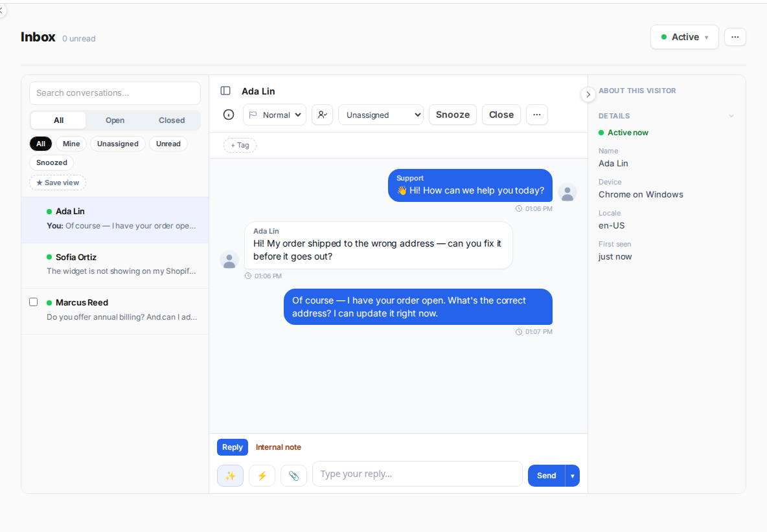Filter by Snoozed conversations
This screenshot has height=532, width=767.
[x=51, y=162]
